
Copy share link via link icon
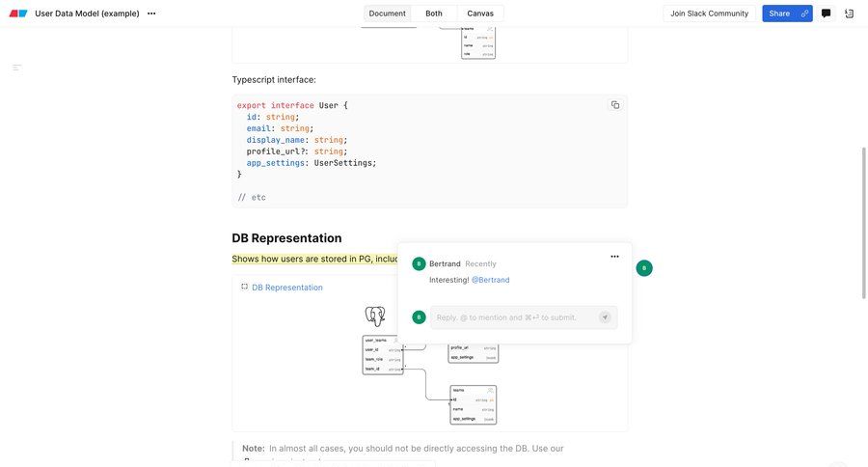(x=805, y=14)
